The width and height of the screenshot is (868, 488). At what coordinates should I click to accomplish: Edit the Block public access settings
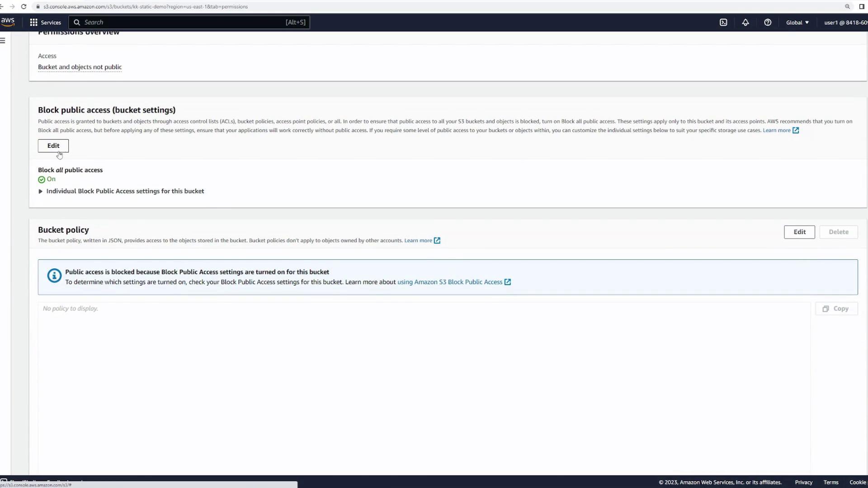click(x=53, y=146)
